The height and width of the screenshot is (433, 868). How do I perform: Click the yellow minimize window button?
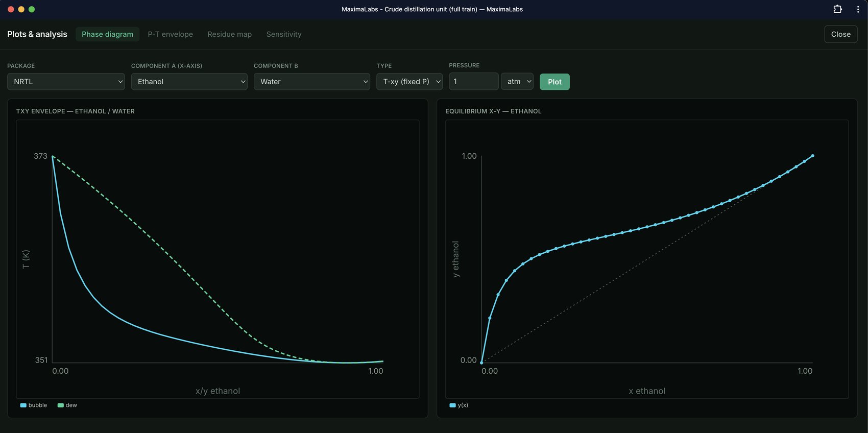tap(21, 9)
